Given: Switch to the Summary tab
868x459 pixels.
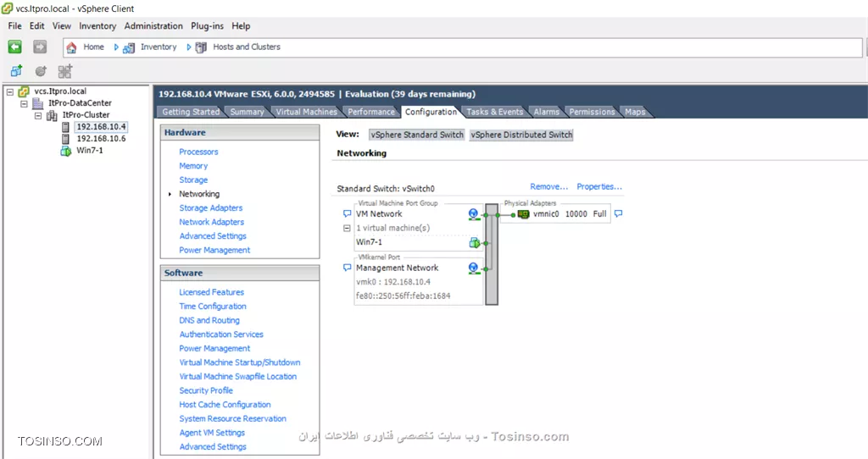Looking at the screenshot, I should click(x=247, y=112).
